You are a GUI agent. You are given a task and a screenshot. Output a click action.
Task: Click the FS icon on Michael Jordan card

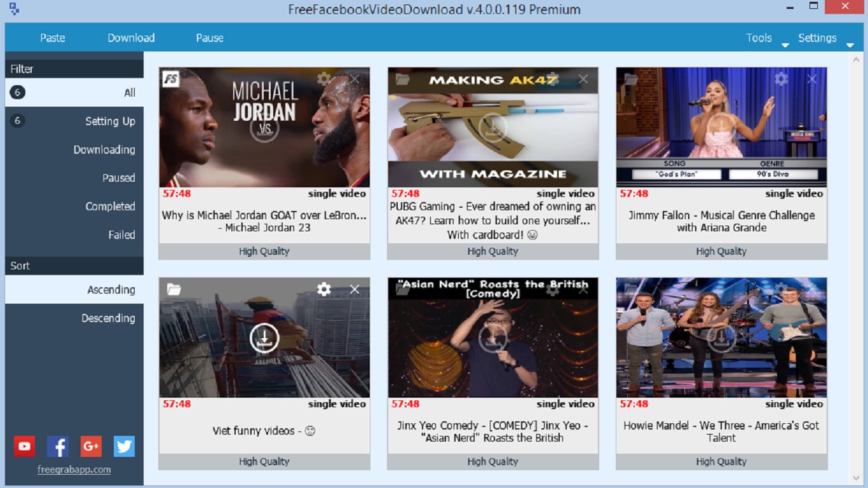point(171,79)
